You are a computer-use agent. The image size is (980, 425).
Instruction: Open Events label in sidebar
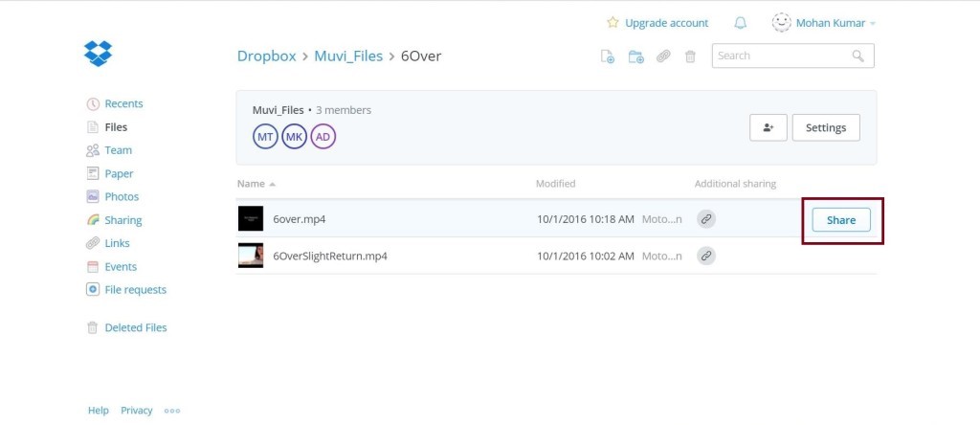121,267
